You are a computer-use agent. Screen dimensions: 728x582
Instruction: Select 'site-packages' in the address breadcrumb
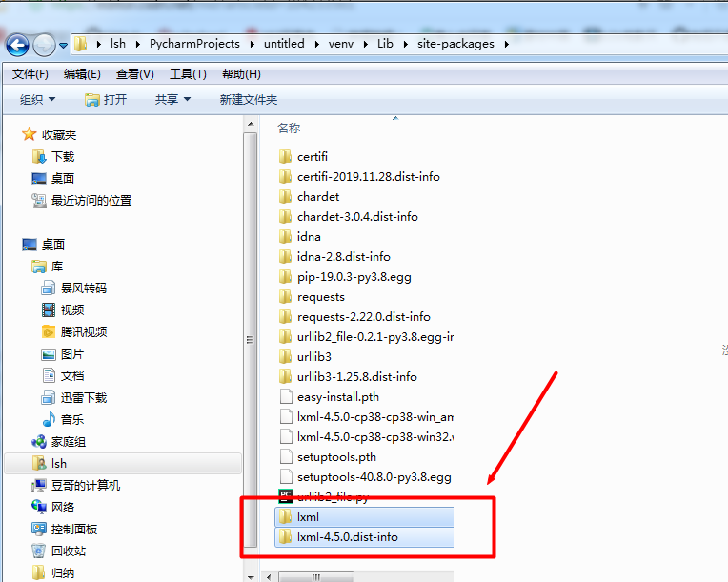coord(455,44)
